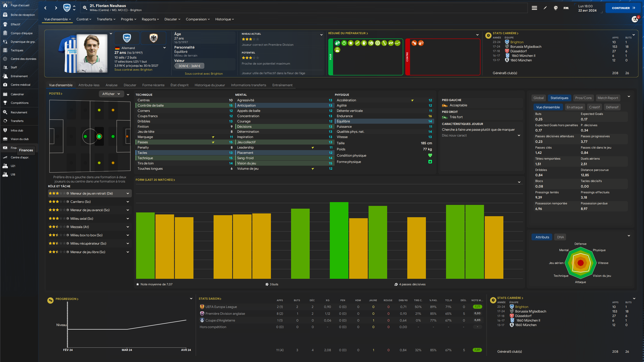Open Résumé du préparateur link
Screen dimensions: 644x362
pos(348,33)
